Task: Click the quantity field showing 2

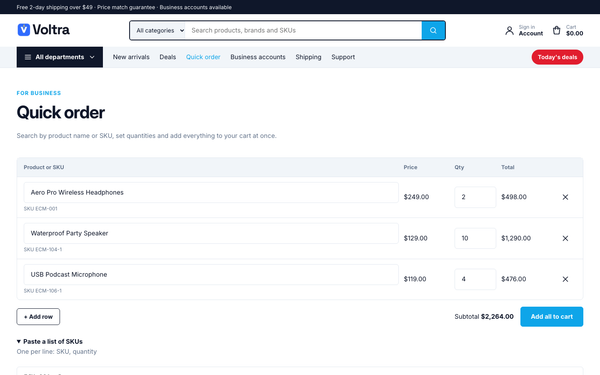Action: coord(475,197)
